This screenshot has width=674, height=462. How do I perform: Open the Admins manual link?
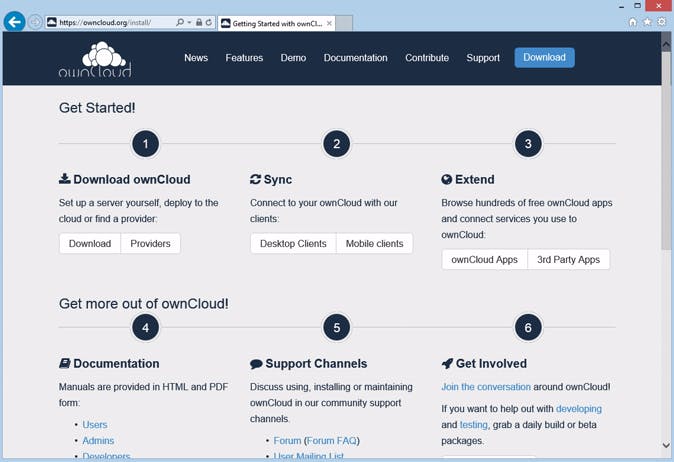click(x=98, y=441)
